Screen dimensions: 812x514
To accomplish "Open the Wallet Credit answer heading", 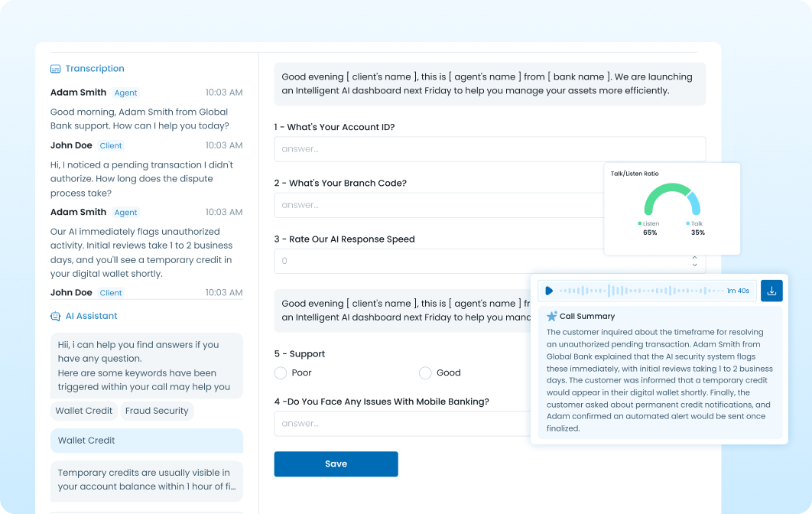I will pyautogui.click(x=146, y=441).
